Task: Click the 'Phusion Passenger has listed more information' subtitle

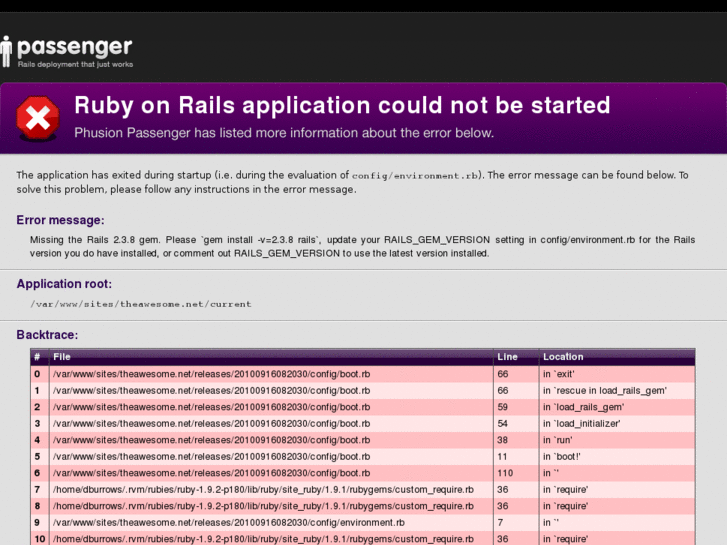Action: 284,133
